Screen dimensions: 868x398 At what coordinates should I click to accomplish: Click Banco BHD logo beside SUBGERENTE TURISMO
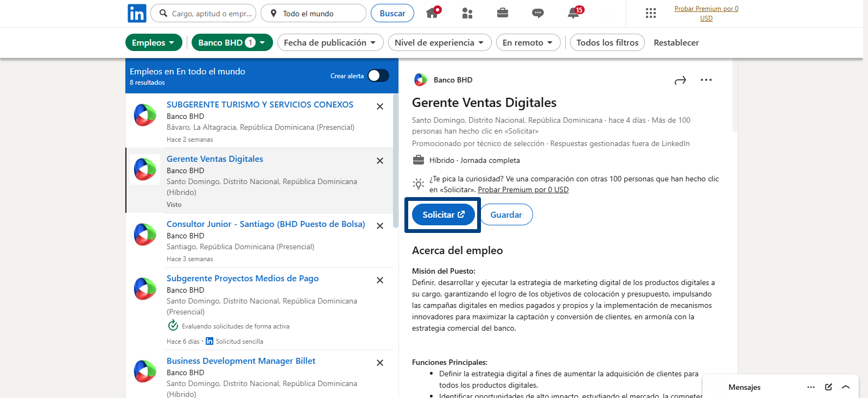145,115
